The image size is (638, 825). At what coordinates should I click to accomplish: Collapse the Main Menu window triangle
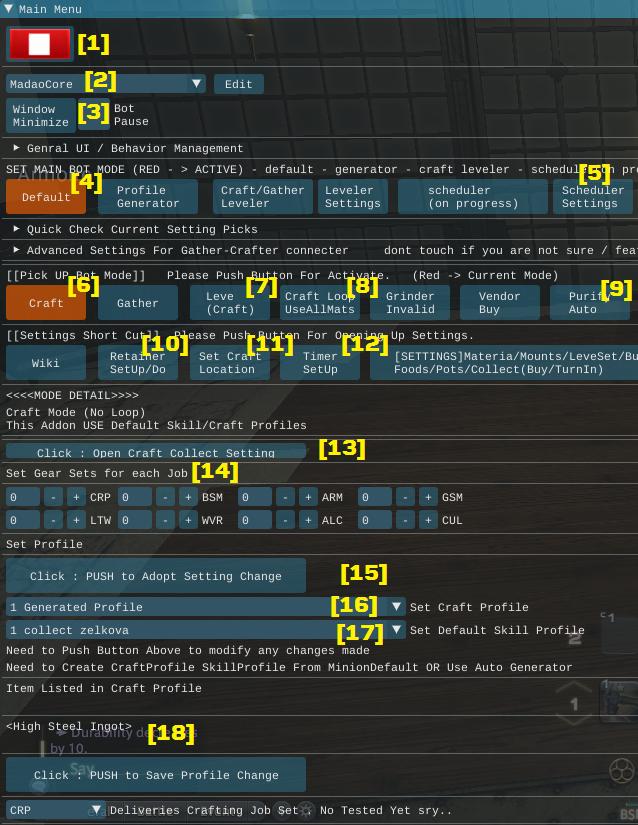pos(8,9)
